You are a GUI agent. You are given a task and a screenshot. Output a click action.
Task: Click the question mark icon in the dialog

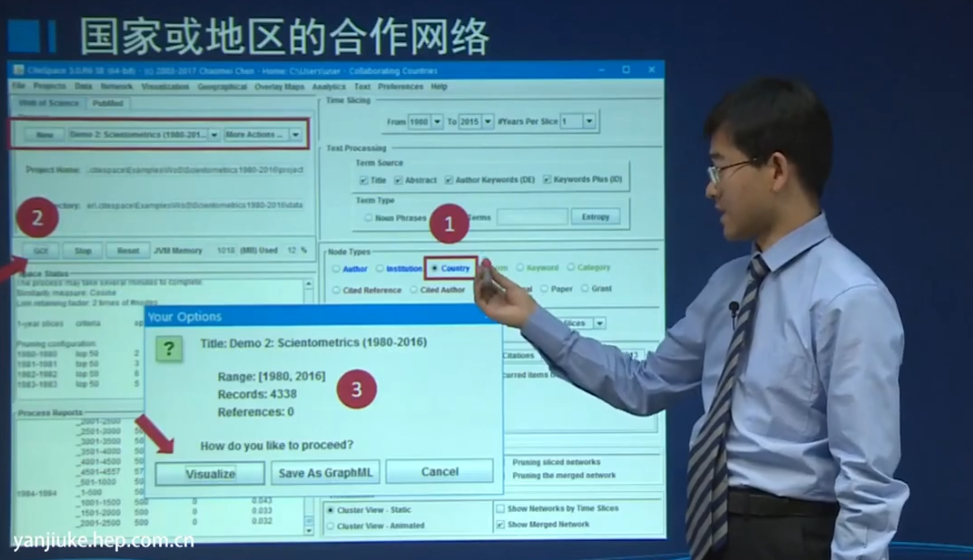coord(169,349)
